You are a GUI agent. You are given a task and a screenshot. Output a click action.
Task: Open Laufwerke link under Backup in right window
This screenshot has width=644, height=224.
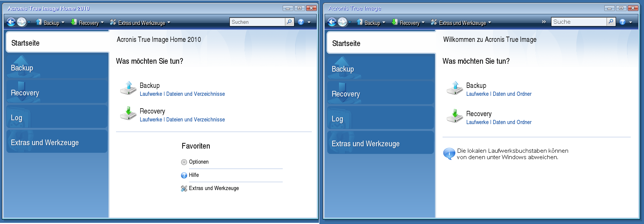(x=477, y=94)
